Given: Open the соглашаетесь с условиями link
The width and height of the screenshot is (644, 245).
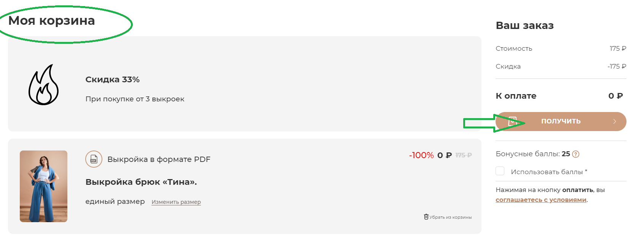Looking at the screenshot, I should [x=540, y=200].
